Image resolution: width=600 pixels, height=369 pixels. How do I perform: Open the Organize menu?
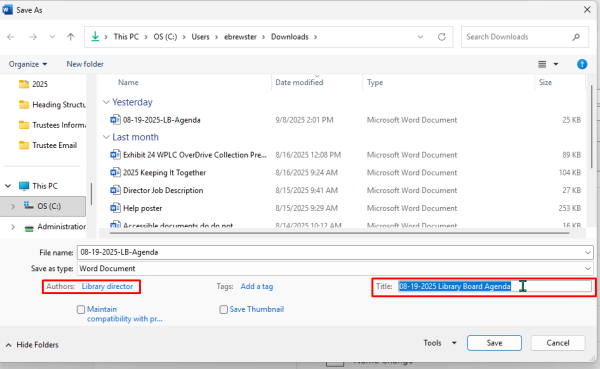point(28,64)
